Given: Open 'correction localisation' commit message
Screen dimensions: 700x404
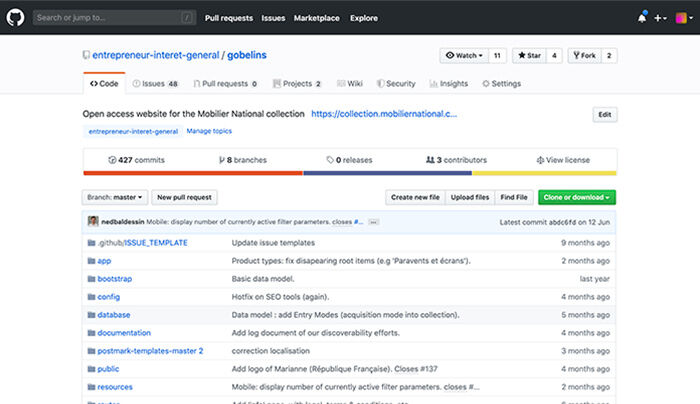Looking at the screenshot, I should pos(271,351).
